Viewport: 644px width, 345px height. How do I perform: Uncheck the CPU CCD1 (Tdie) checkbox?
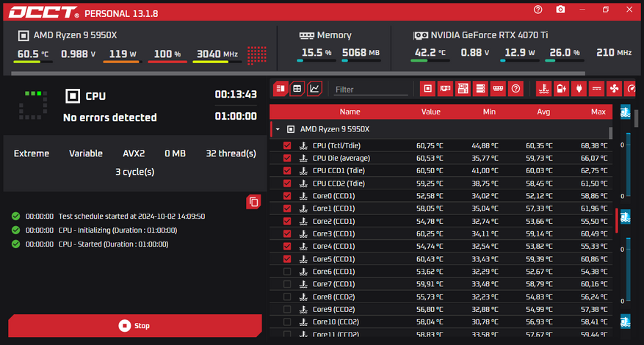tap(287, 170)
